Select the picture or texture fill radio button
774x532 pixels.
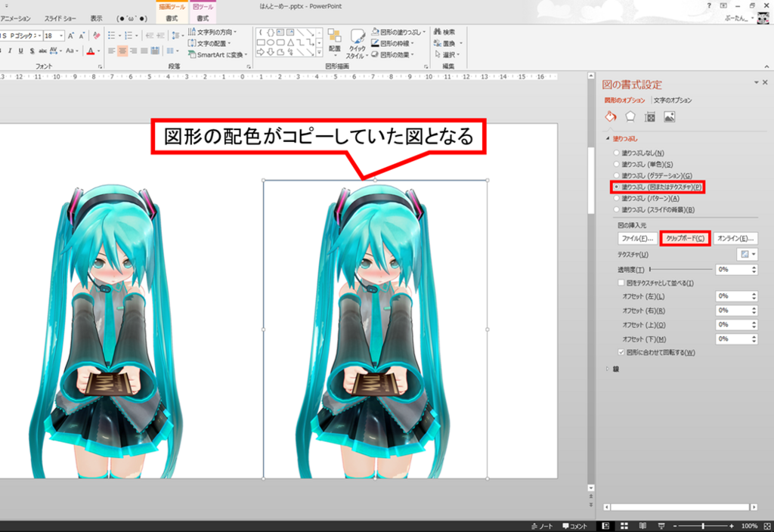pos(616,187)
